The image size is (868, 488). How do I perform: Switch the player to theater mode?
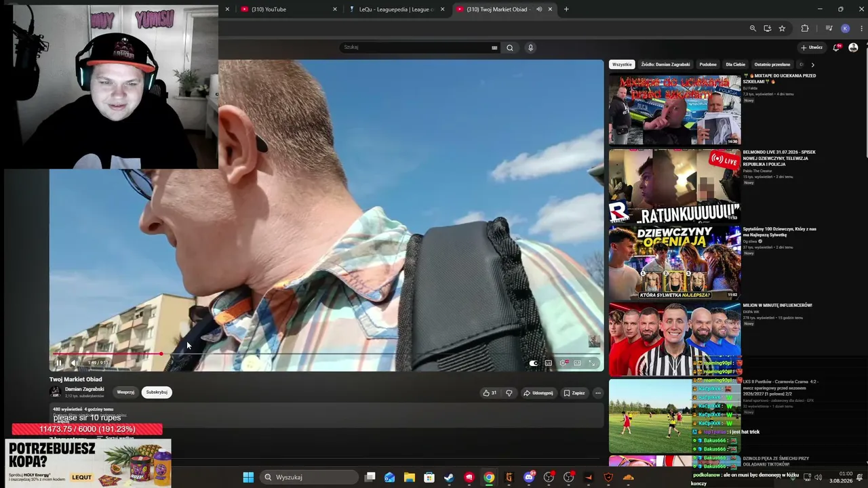(x=577, y=363)
